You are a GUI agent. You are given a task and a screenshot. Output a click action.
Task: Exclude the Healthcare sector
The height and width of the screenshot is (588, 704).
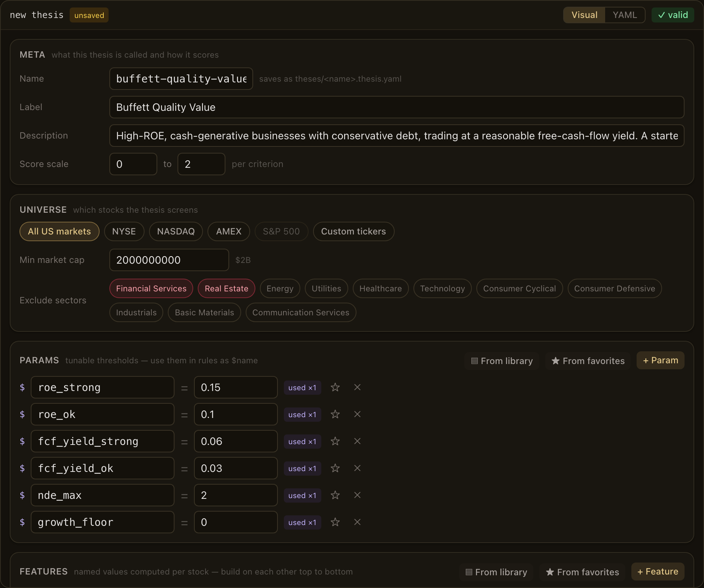tap(380, 288)
